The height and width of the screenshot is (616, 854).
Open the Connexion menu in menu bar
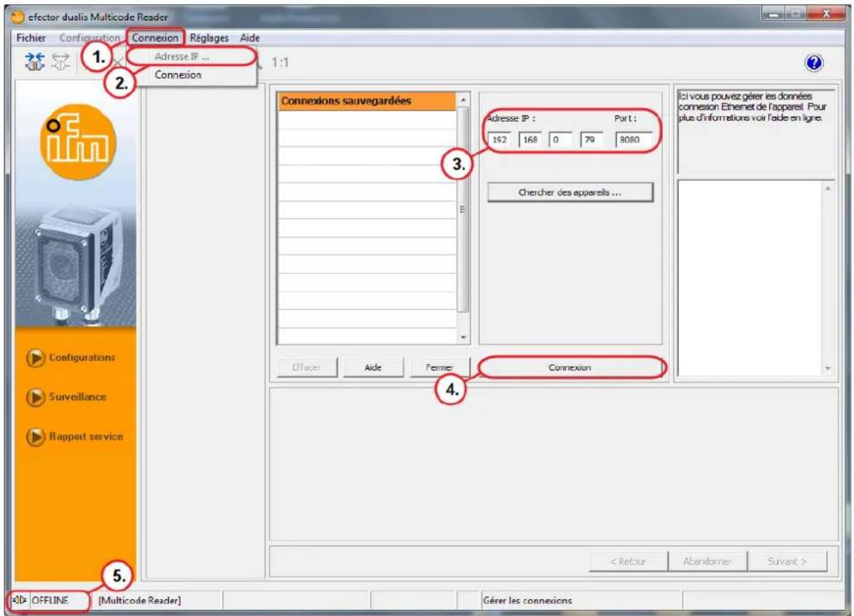[x=156, y=39]
